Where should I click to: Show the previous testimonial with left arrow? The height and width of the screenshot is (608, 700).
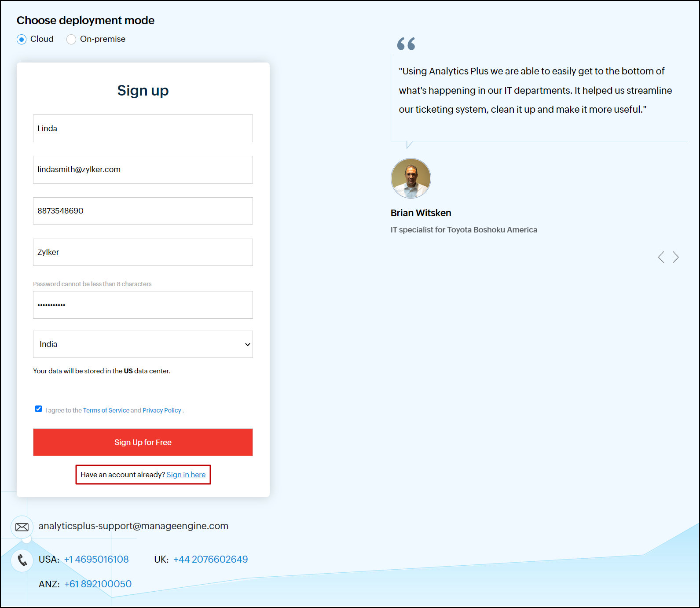[x=661, y=257]
